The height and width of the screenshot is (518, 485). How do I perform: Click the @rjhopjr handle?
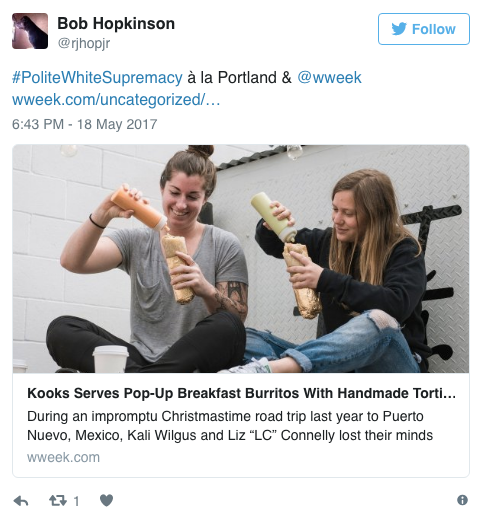84,43
